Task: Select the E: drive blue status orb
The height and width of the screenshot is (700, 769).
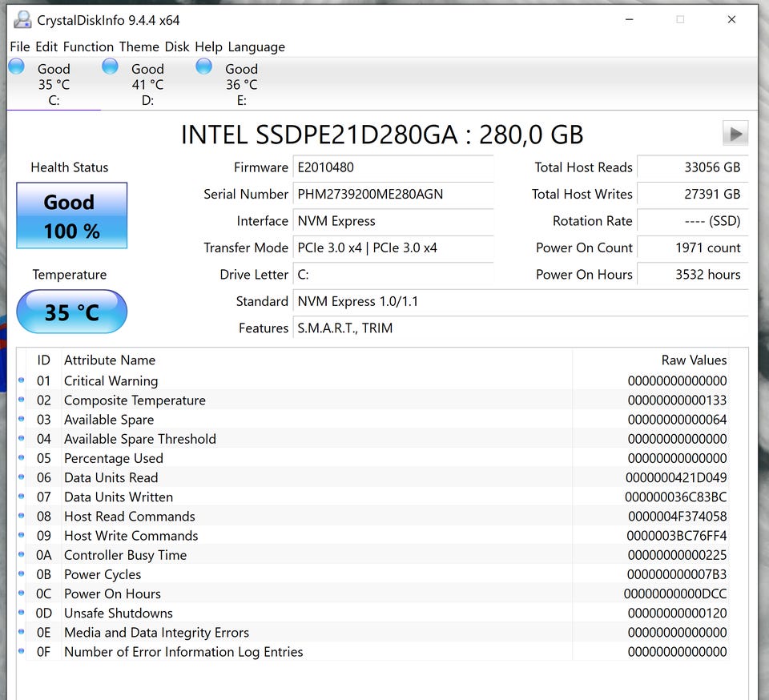Action: point(203,67)
